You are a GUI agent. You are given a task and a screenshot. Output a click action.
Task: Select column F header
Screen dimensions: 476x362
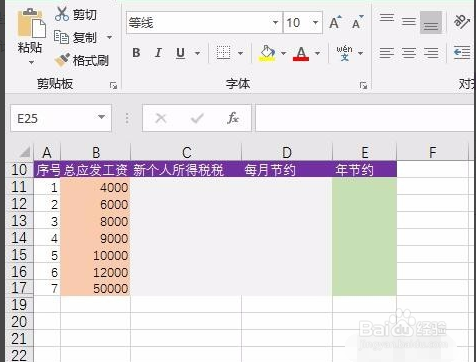pyautogui.click(x=433, y=153)
